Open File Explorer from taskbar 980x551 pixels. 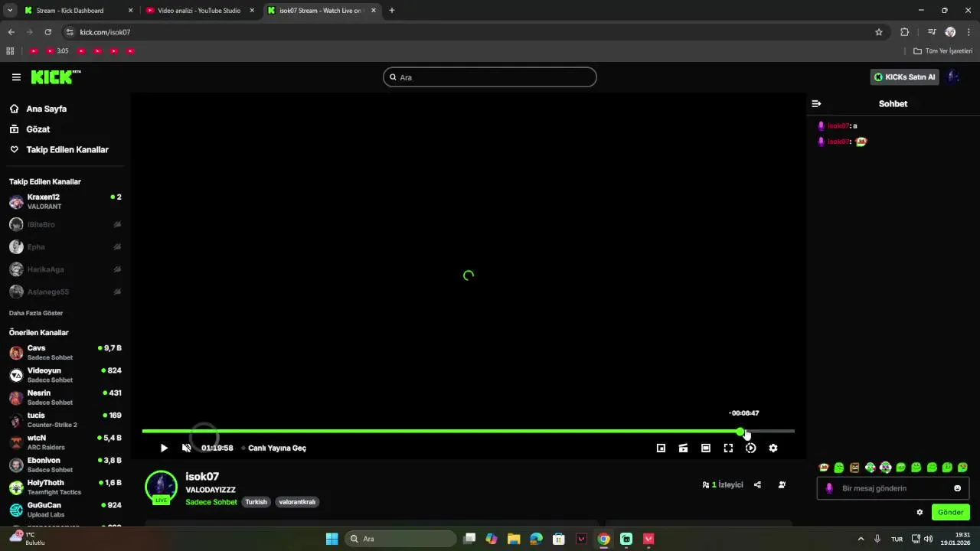click(x=514, y=539)
